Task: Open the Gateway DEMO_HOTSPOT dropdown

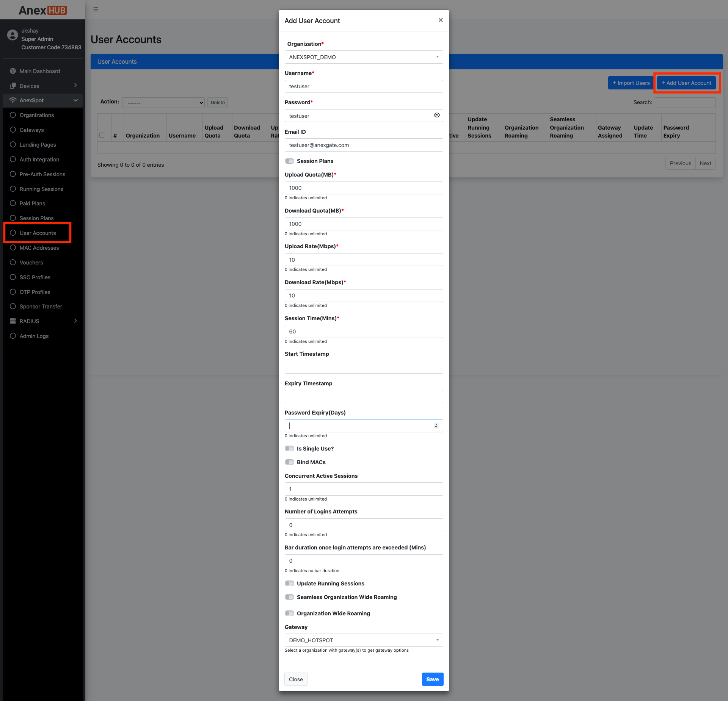Action: tap(364, 640)
